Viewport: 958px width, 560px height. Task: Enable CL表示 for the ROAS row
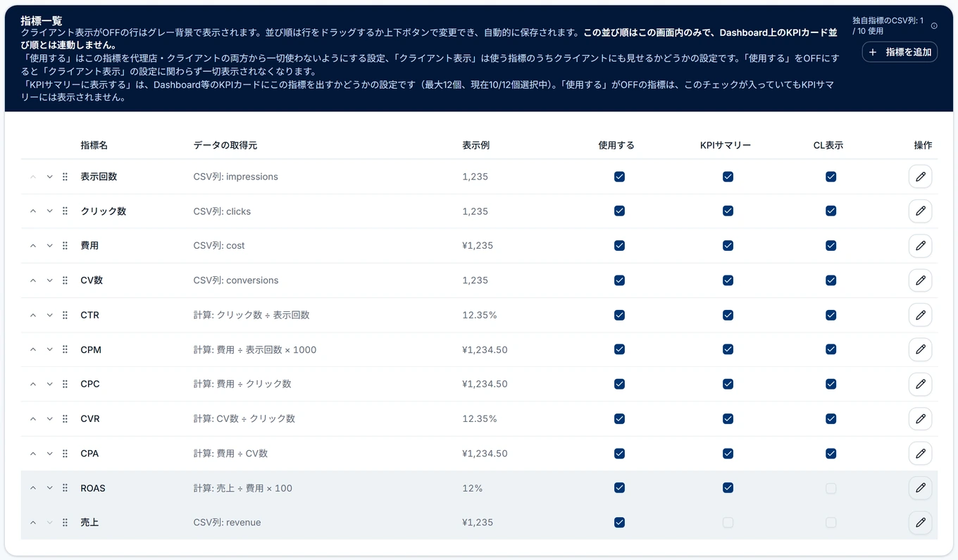(831, 488)
